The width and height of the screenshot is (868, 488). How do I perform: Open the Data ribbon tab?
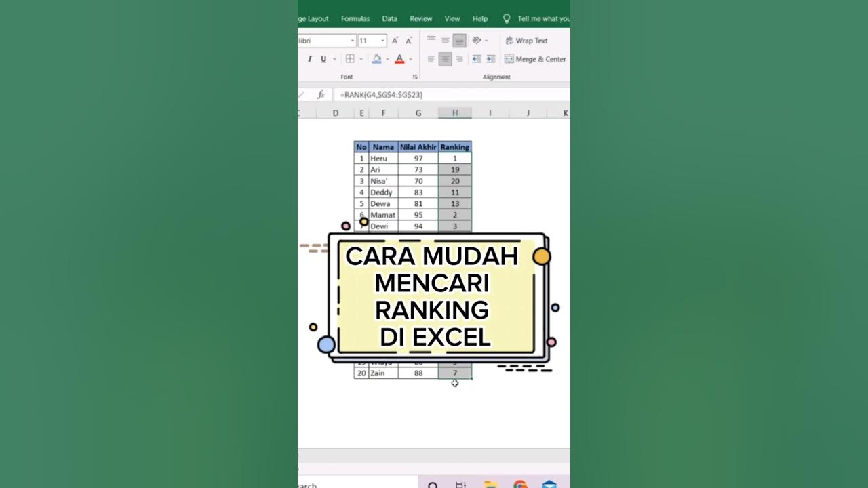(x=390, y=19)
